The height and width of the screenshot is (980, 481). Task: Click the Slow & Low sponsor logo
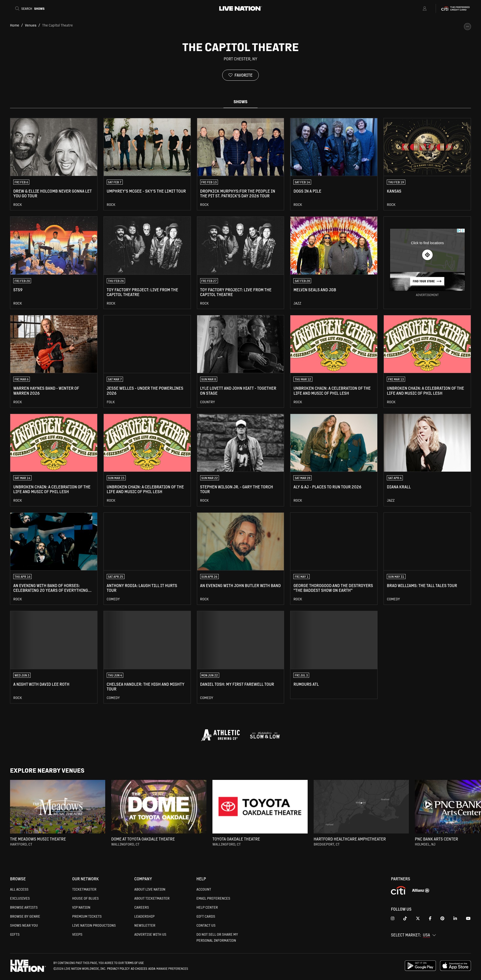[x=265, y=735]
